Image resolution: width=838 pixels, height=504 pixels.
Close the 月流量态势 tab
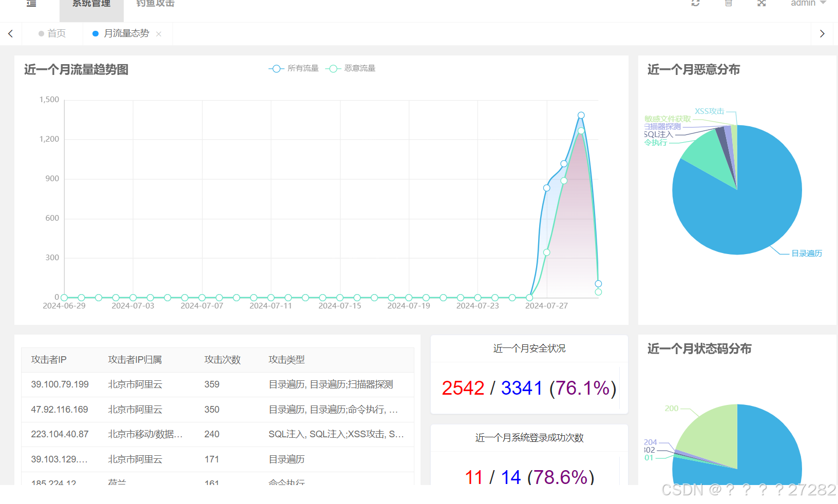(159, 34)
